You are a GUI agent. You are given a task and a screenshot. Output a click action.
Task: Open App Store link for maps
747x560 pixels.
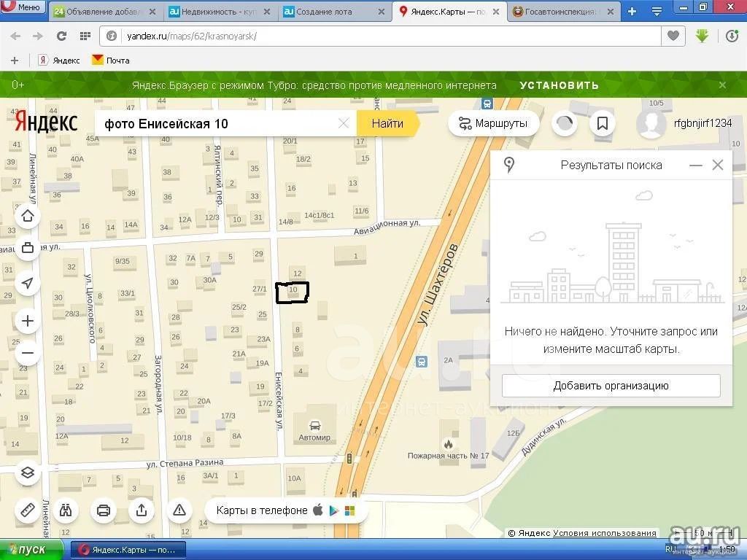[x=318, y=510]
